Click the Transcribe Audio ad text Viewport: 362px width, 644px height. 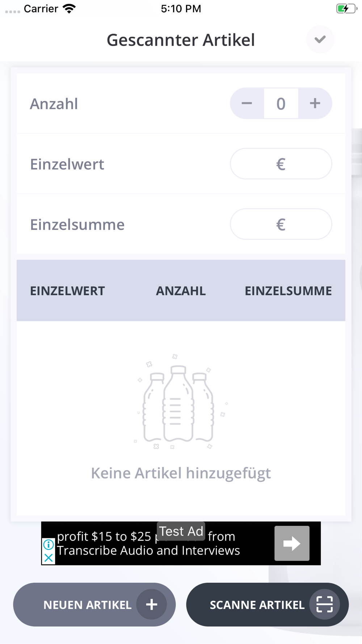tap(148, 551)
